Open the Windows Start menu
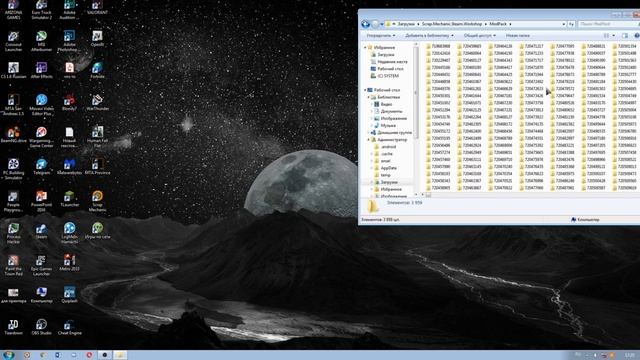The image size is (640, 360). coord(8,355)
